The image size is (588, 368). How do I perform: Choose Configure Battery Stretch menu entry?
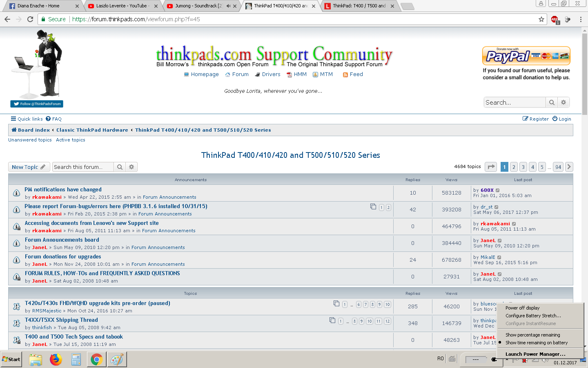[533, 316]
